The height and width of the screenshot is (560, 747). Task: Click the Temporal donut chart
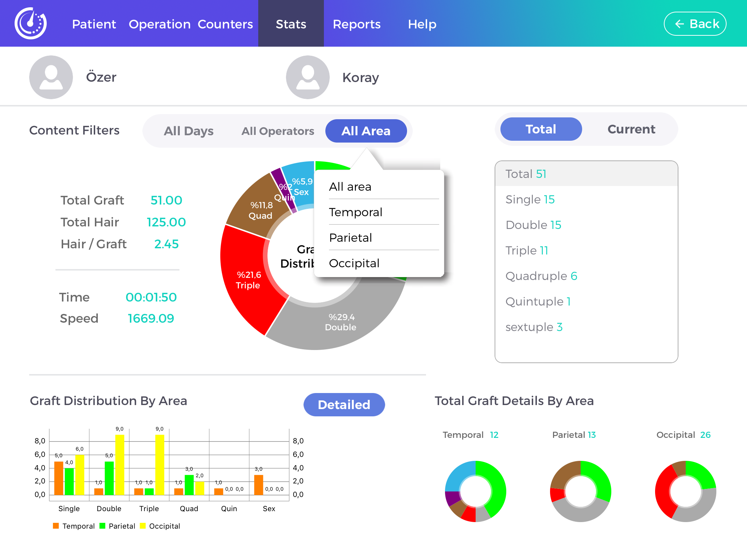click(475, 491)
